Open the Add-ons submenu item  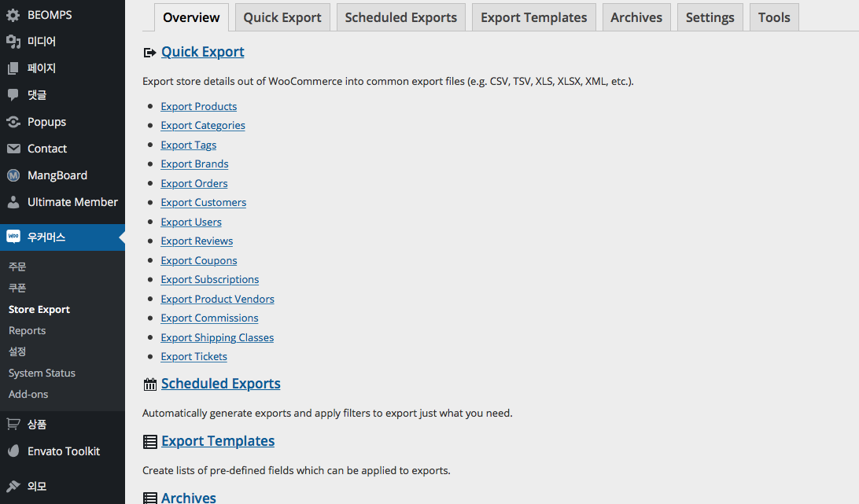pyautogui.click(x=28, y=395)
